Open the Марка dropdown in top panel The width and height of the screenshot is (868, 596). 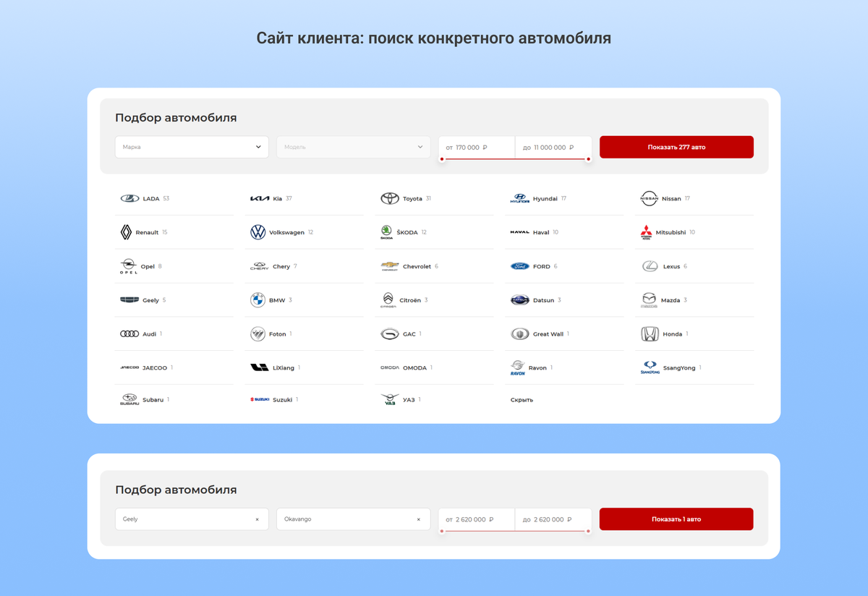192,147
